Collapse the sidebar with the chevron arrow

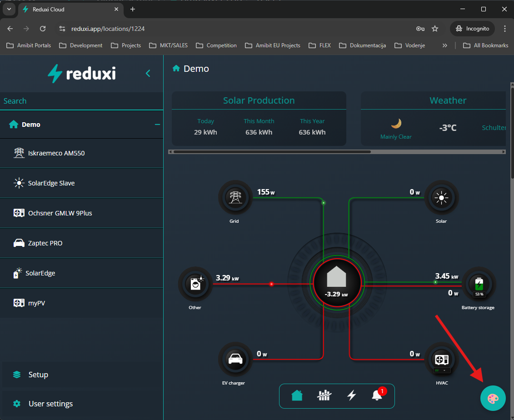coord(148,73)
